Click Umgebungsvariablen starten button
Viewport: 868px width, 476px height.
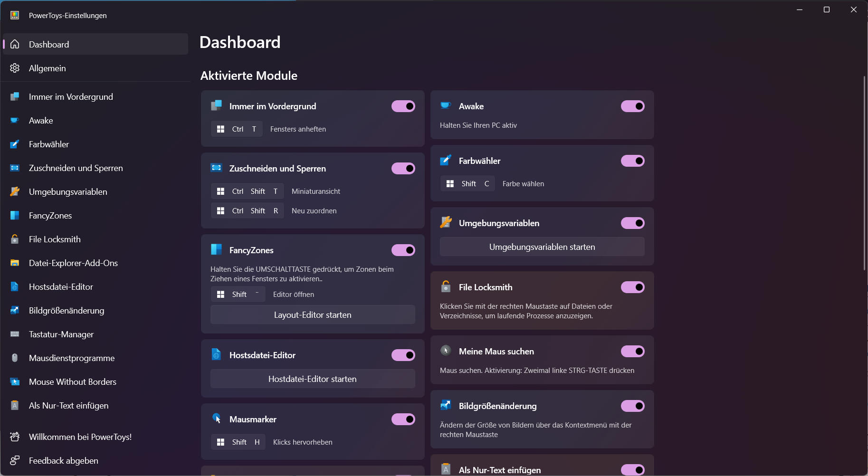tap(542, 247)
